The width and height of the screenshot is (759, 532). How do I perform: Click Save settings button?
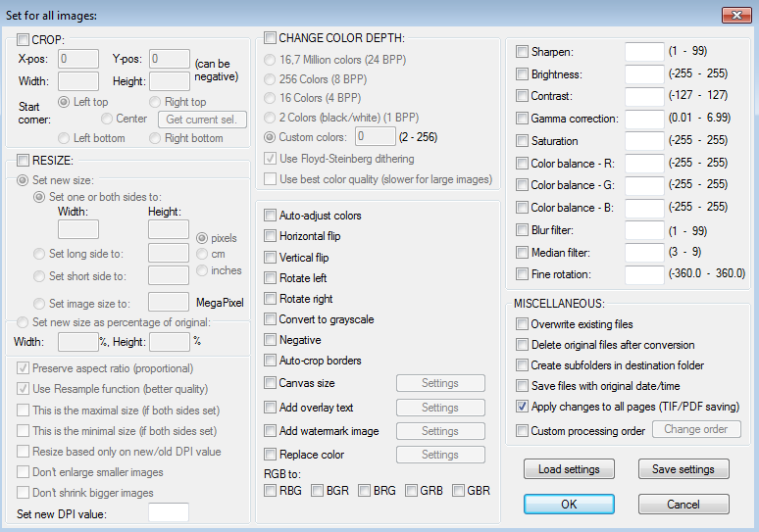tap(683, 469)
